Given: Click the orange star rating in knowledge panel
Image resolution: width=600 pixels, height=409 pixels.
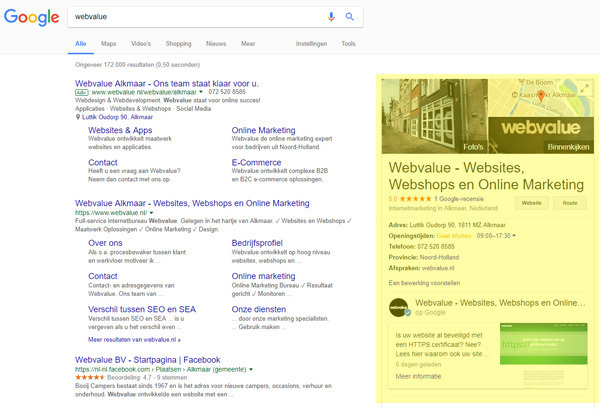Looking at the screenshot, I should pyautogui.click(x=415, y=199).
